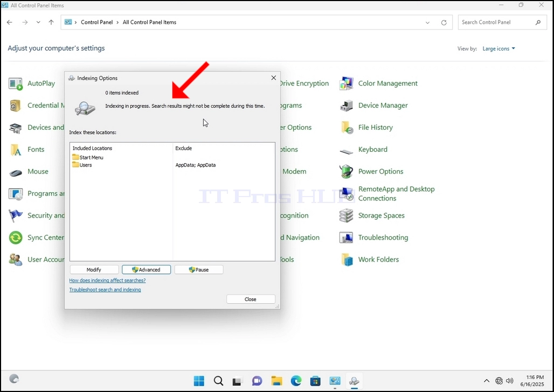554x392 pixels.
Task: Open AutoPlay control panel item
Action: coord(32,83)
